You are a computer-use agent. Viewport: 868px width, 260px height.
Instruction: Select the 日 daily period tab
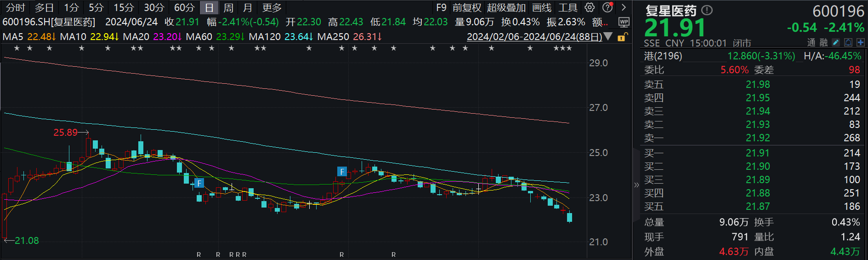209,7
